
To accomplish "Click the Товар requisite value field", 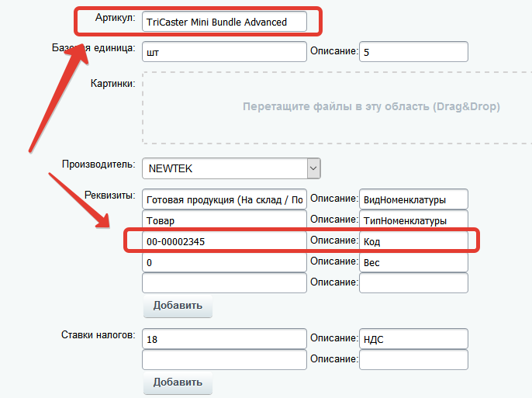I will (224, 220).
